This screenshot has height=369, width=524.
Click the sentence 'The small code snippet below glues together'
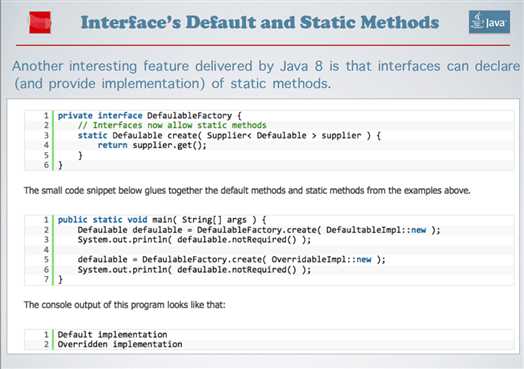click(x=247, y=191)
